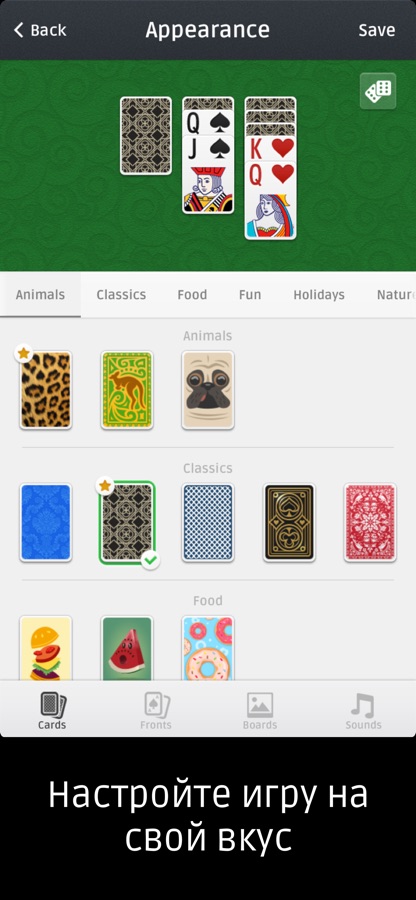Save the appearance settings
The image size is (416, 900).
pyautogui.click(x=377, y=30)
